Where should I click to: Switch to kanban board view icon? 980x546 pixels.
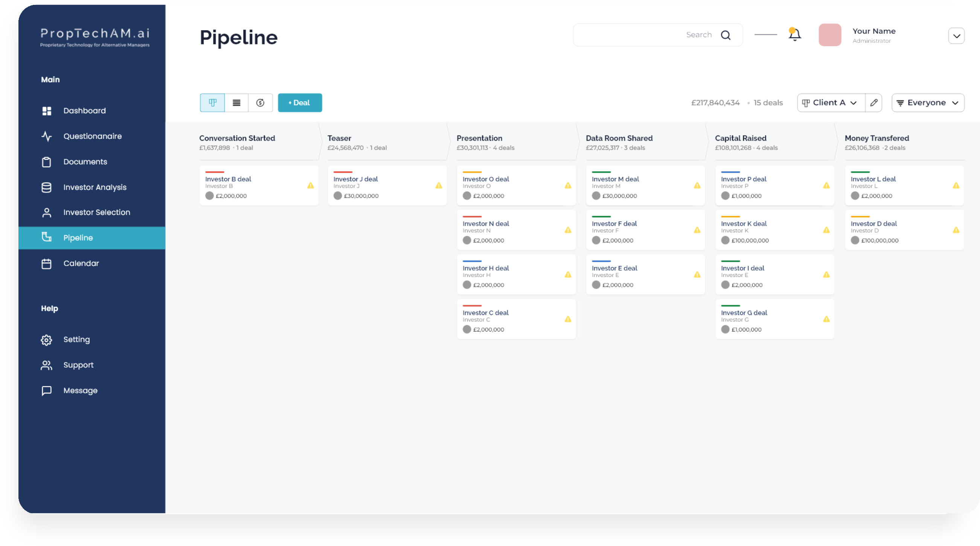pos(212,103)
